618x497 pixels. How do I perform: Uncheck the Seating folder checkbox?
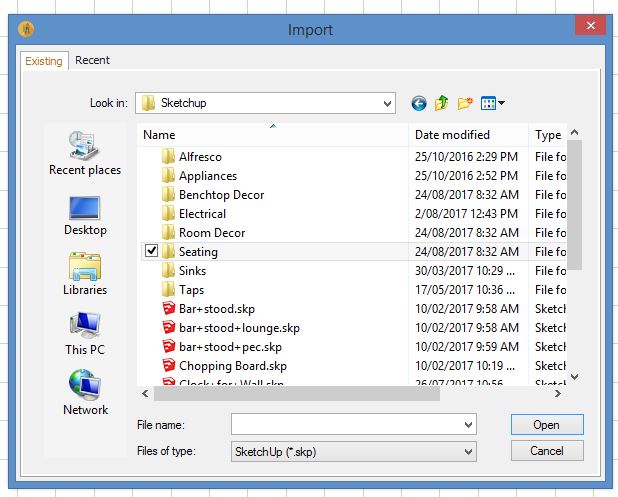[x=151, y=252]
